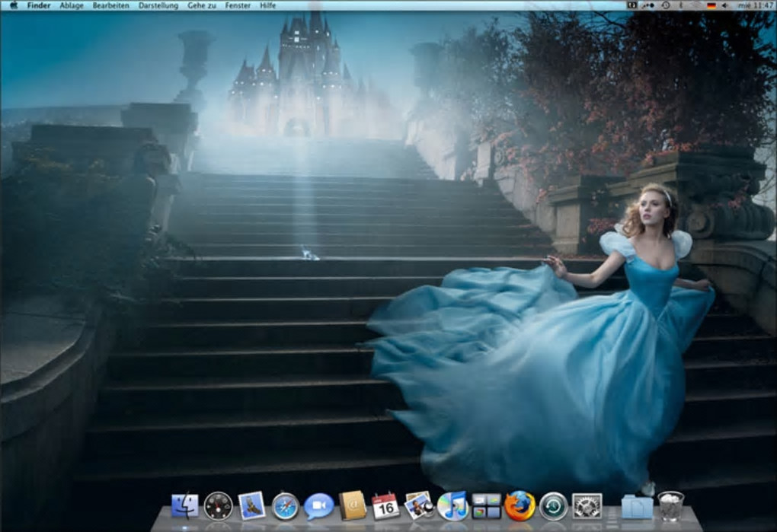This screenshot has height=532, width=777.
Task: Open the Documents folder stack in Dock
Action: coord(637,506)
